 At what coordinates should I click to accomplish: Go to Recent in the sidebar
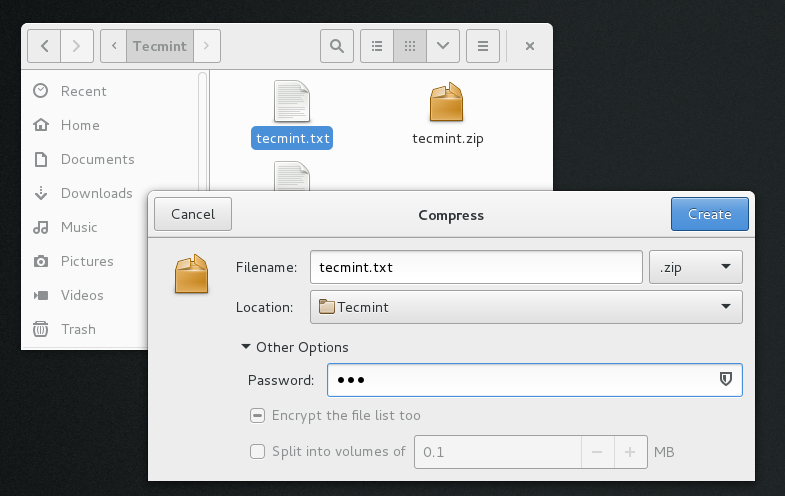[83, 91]
